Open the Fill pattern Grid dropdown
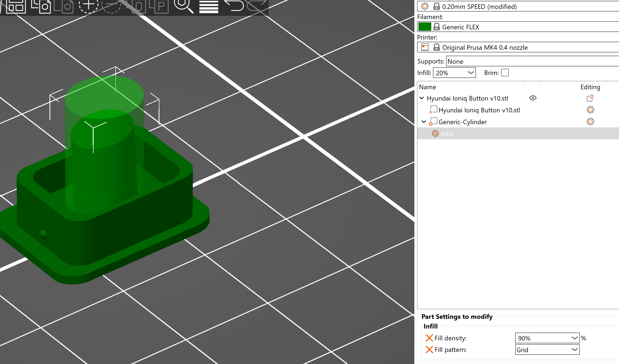The height and width of the screenshot is (364, 619). 574,350
